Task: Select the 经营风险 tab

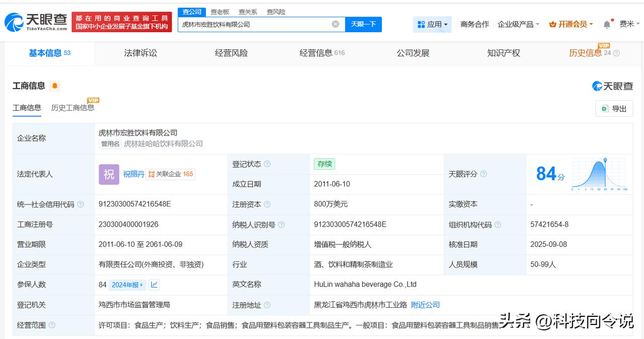Action: pos(231,53)
